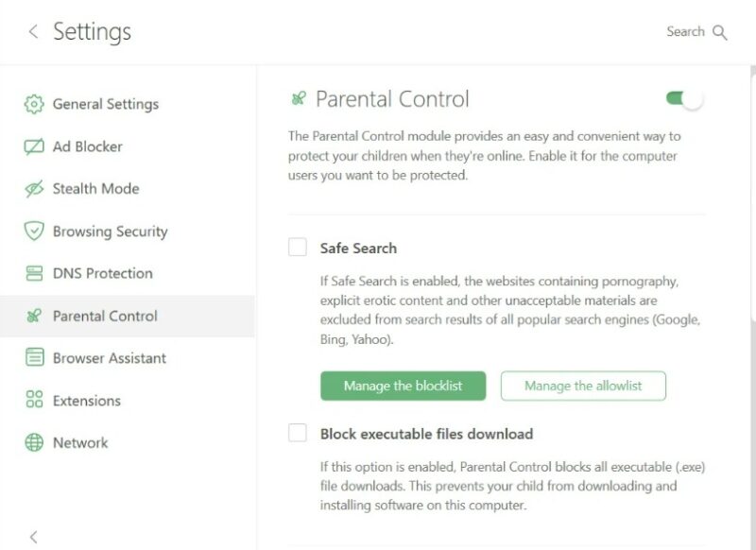Switch to the Extensions section

coord(90,401)
